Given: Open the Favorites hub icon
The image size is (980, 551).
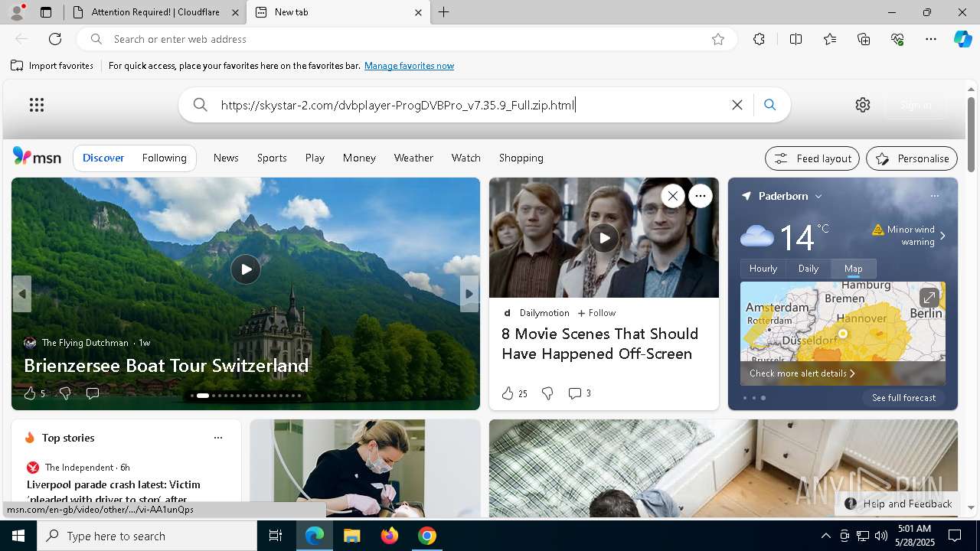Looking at the screenshot, I should (830, 39).
